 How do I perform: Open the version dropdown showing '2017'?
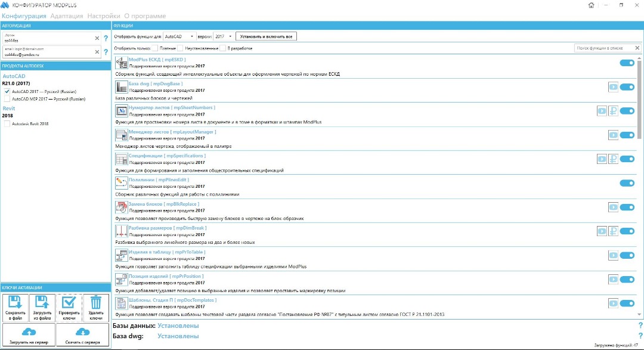[x=223, y=36]
